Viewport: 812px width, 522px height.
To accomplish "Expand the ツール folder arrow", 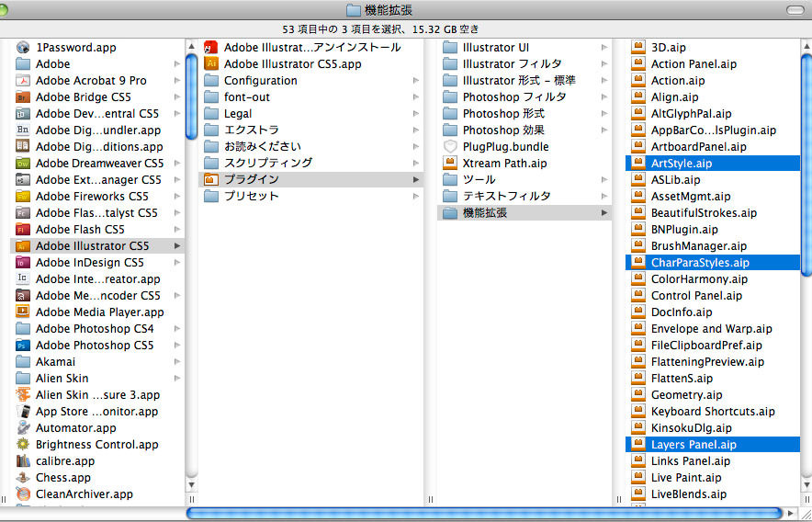I will click(x=603, y=180).
